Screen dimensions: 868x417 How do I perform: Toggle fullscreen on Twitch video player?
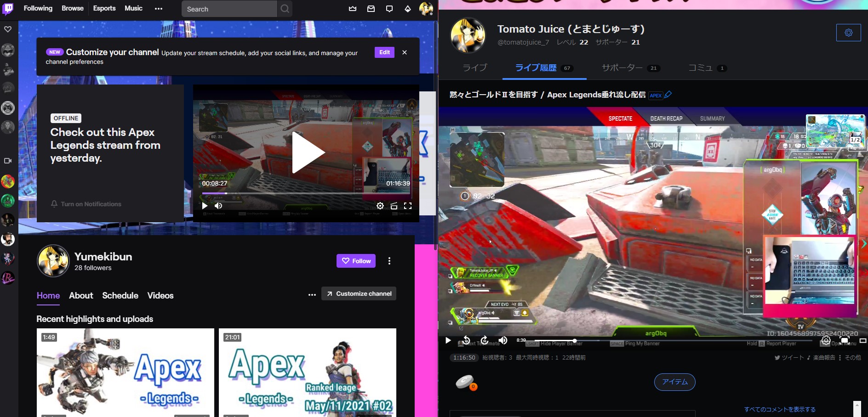[408, 206]
